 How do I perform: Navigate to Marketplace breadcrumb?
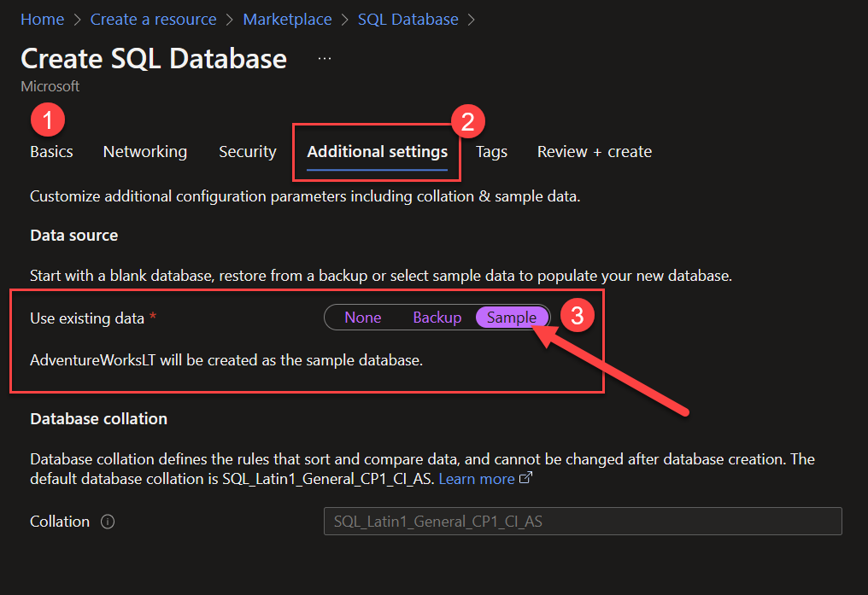(x=287, y=20)
